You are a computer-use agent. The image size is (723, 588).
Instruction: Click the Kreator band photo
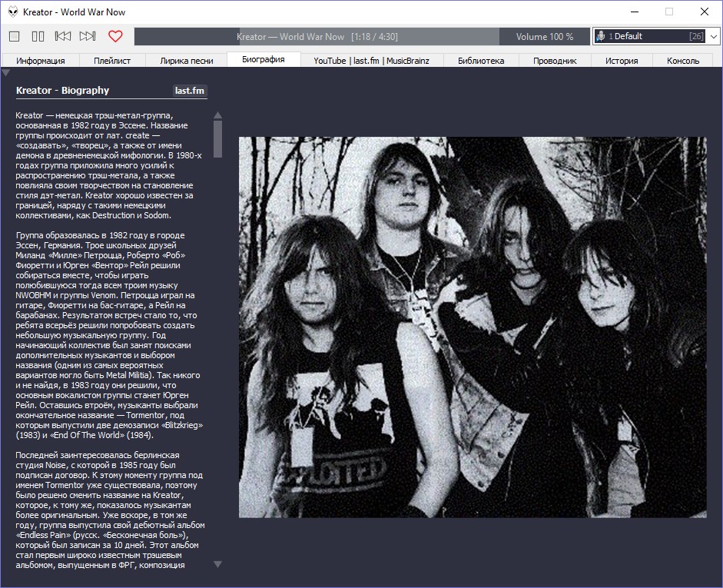click(x=473, y=327)
